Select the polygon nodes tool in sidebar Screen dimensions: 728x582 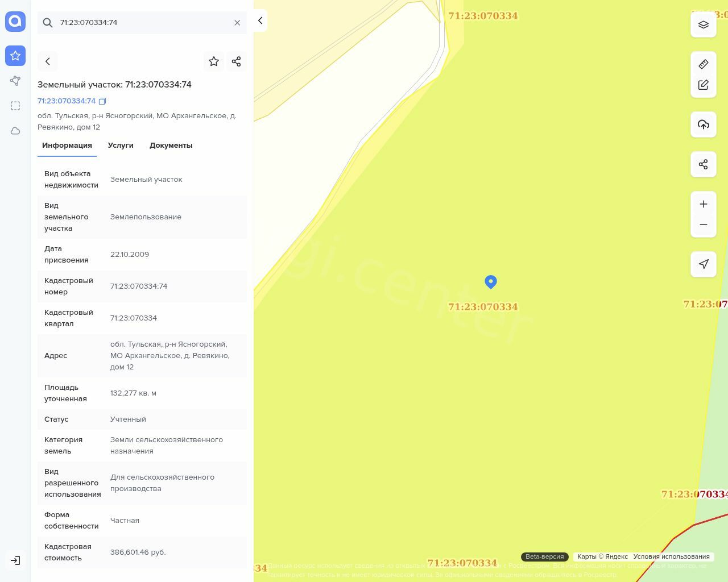point(15,81)
